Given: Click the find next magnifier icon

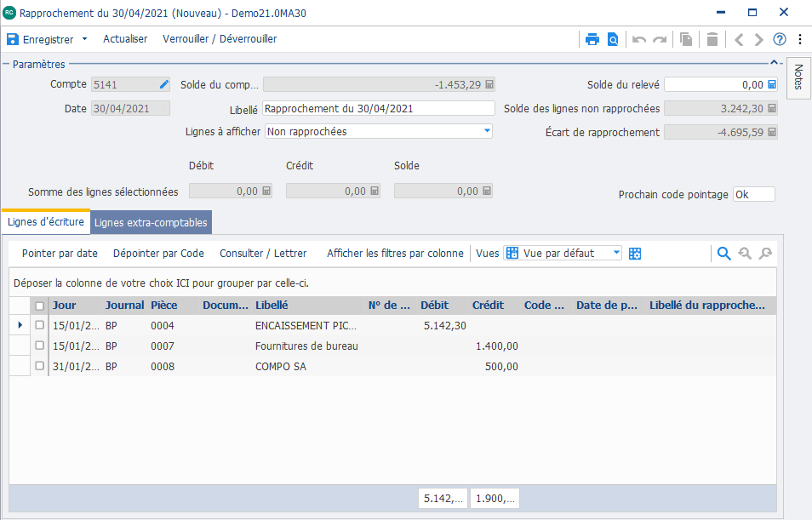Looking at the screenshot, I should click(765, 254).
